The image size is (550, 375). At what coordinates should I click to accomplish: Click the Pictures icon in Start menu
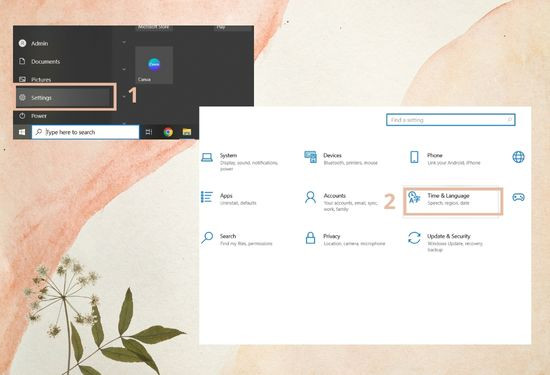tap(22, 80)
